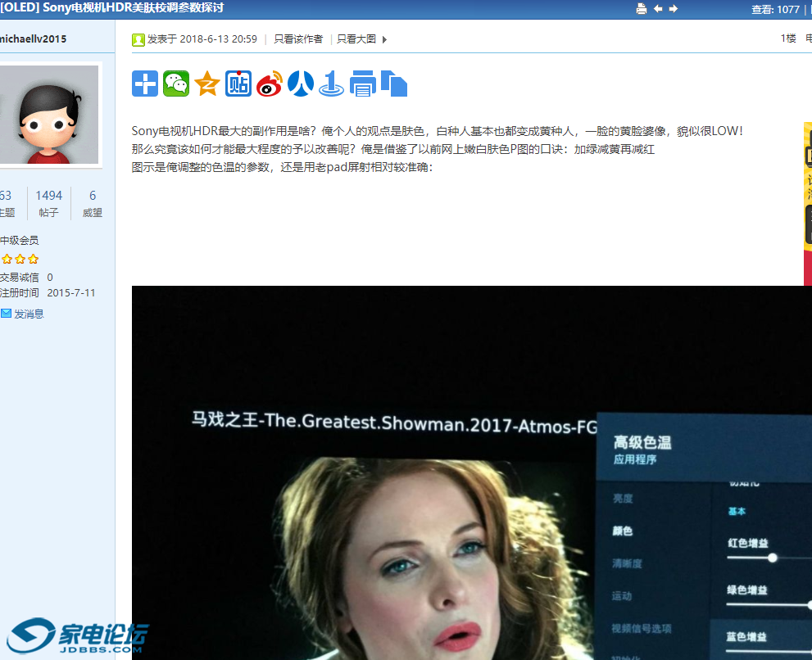Click the copy pages icon in share row
The height and width of the screenshot is (660, 812).
coord(394,84)
